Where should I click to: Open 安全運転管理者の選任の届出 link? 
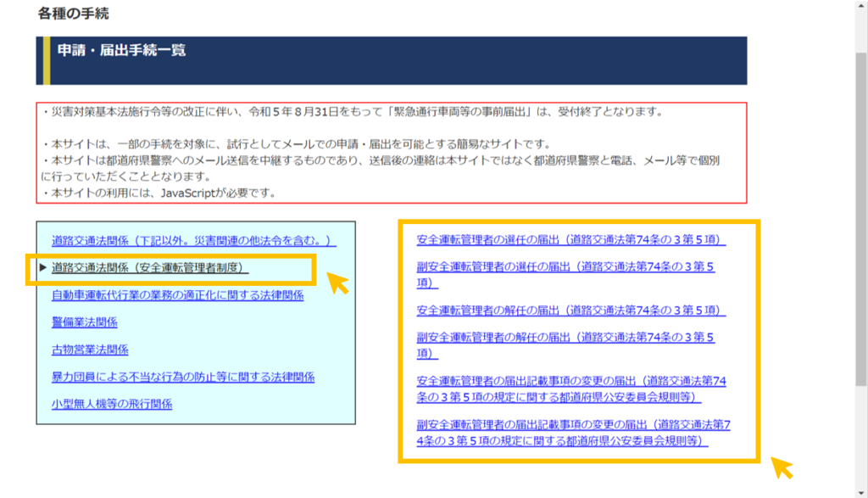(x=570, y=239)
